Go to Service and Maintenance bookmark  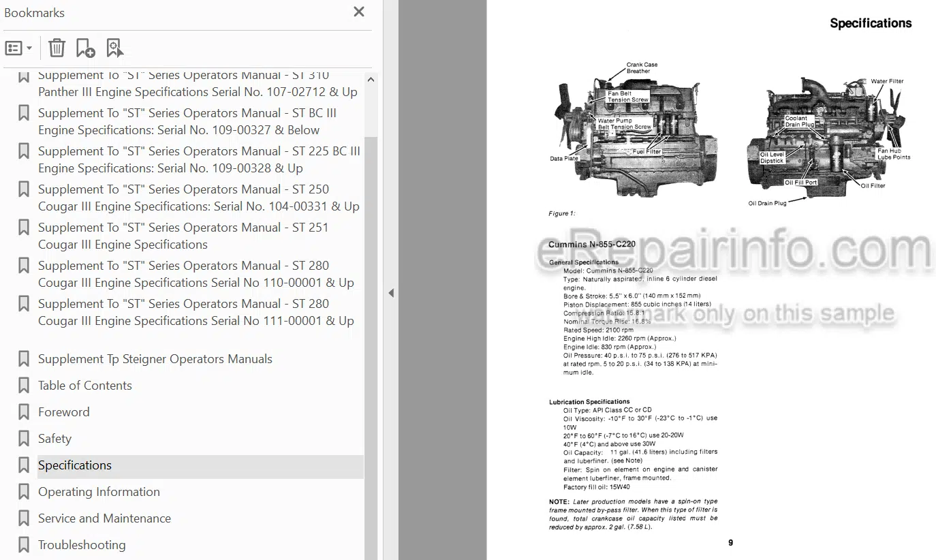104,518
